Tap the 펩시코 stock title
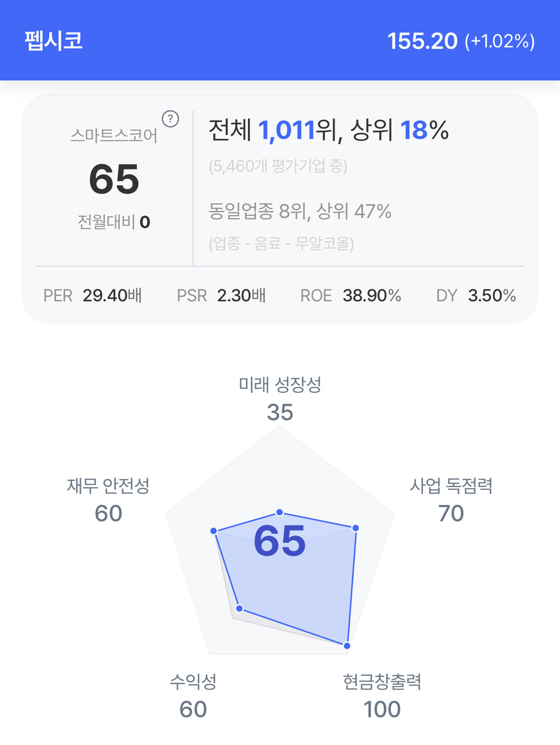 (x=54, y=41)
